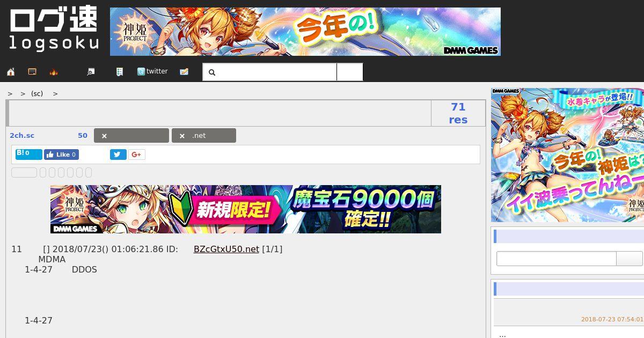644x338 pixels.
Task: Select the post number 11 text
Action: [x=17, y=249]
